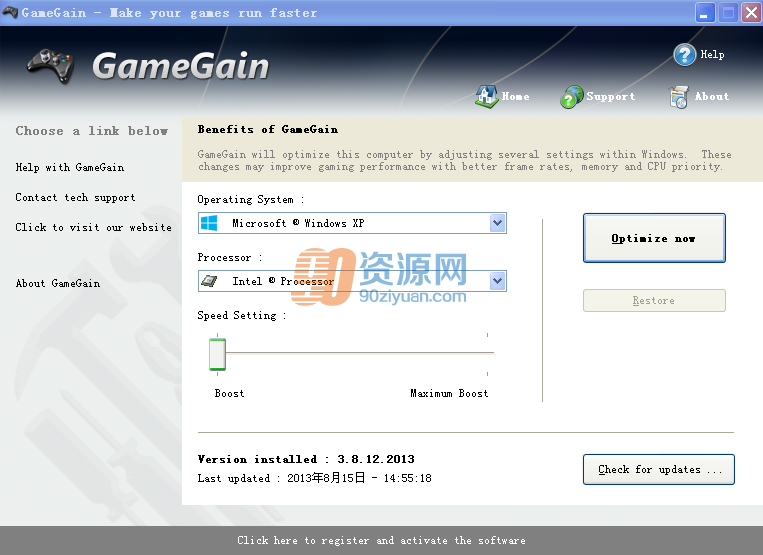Open Help with GameGain link

[70, 167]
